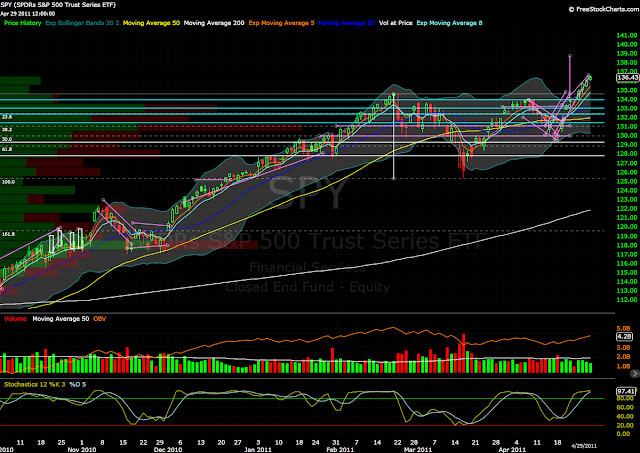
Task: Click the Nov 2010 date axis label
Action: pyautogui.click(x=82, y=449)
